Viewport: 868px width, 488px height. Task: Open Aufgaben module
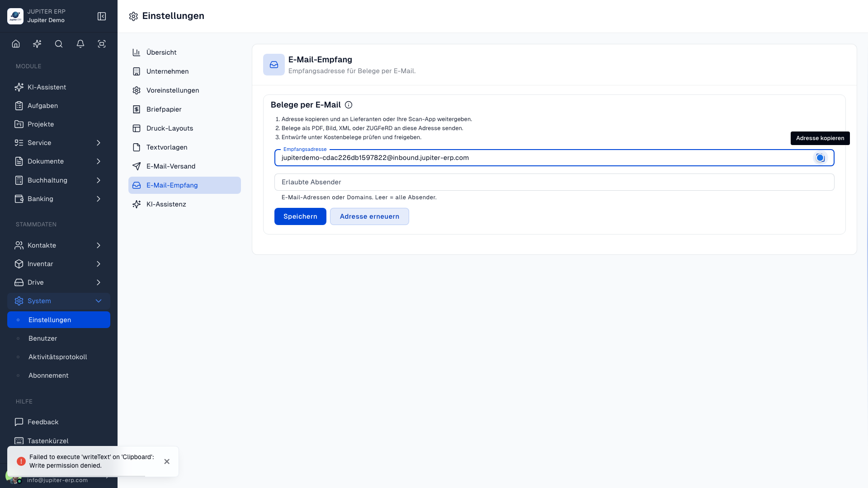(x=59, y=106)
